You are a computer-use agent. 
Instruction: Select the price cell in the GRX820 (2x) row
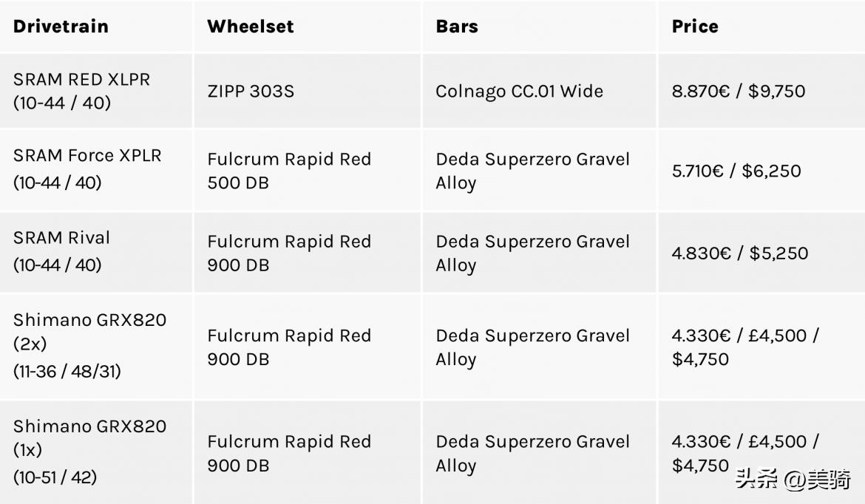(x=744, y=347)
